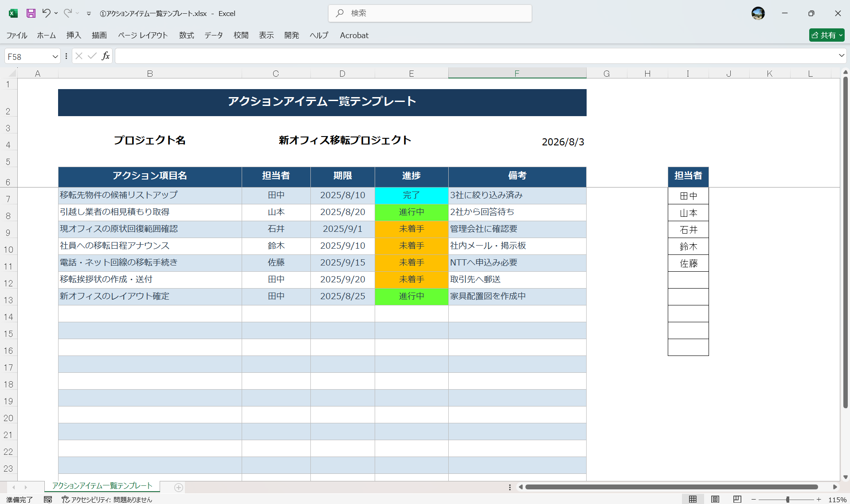Screen dimensions: 850x504
Task: Select the アクションアイテム一覧テンプレート sheet tab
Action: tap(102, 486)
